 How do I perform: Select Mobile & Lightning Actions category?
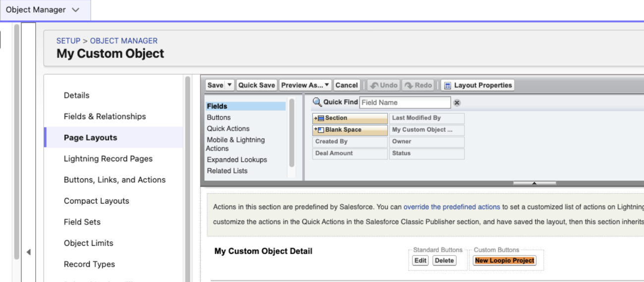(x=236, y=144)
